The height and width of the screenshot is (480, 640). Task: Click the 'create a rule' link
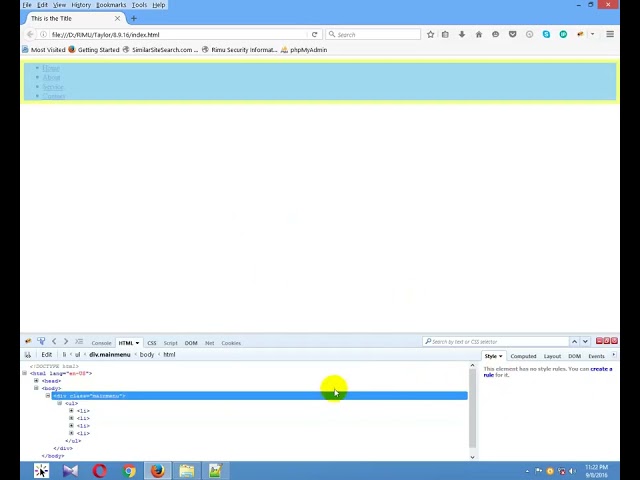(601, 369)
